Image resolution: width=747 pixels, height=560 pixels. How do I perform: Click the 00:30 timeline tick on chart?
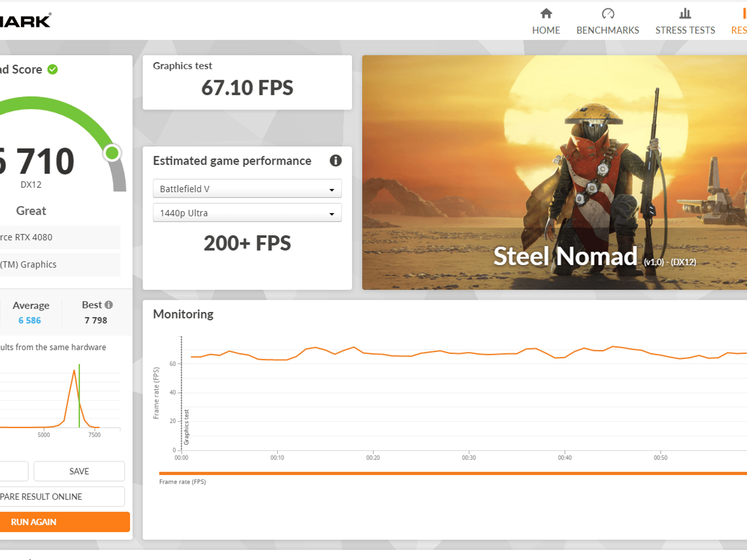point(469,457)
